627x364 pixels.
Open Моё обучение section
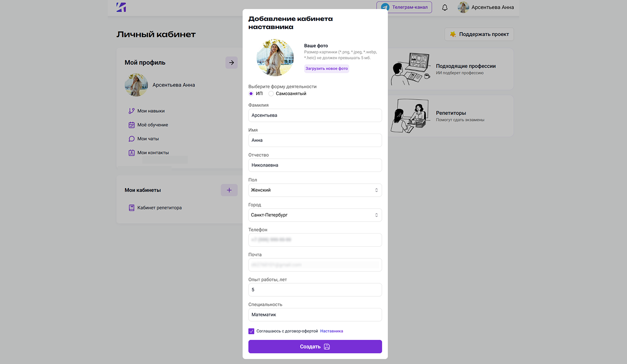coord(152,125)
